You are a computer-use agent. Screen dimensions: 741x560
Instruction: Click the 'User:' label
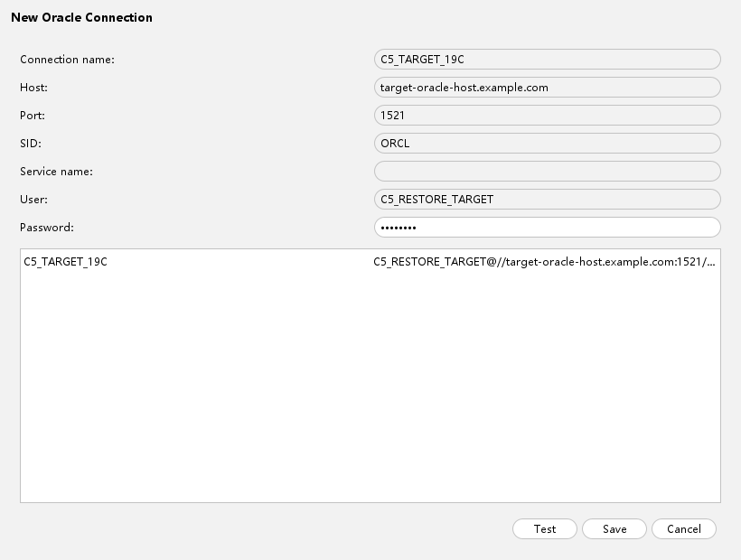tap(33, 200)
